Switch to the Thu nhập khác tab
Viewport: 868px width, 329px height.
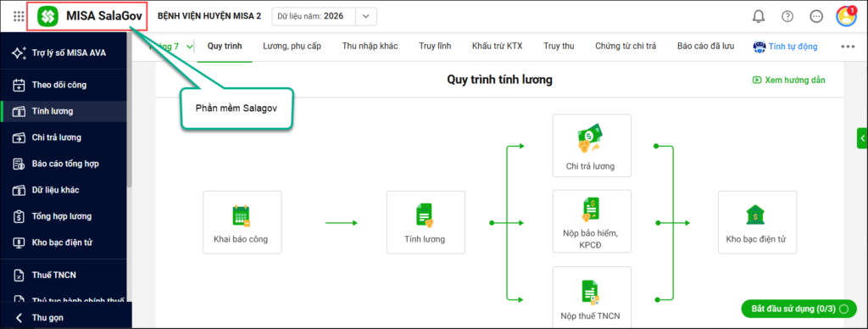pyautogui.click(x=370, y=46)
